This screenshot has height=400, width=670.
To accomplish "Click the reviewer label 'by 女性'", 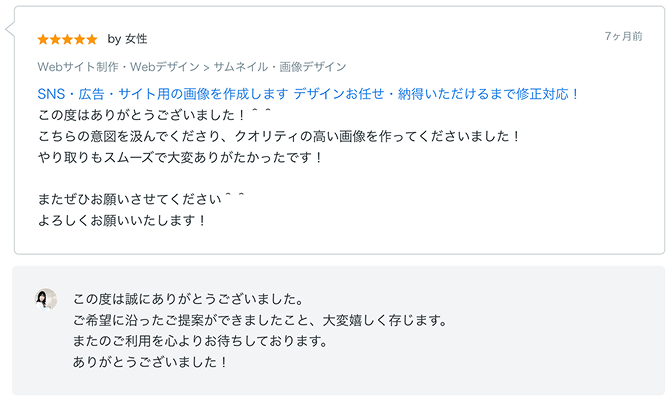I will [x=127, y=39].
